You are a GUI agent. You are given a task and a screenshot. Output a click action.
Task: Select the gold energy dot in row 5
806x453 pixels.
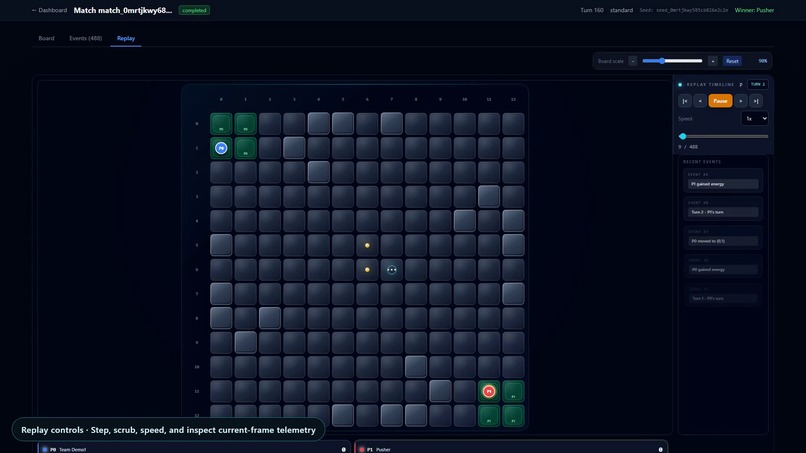coord(367,245)
